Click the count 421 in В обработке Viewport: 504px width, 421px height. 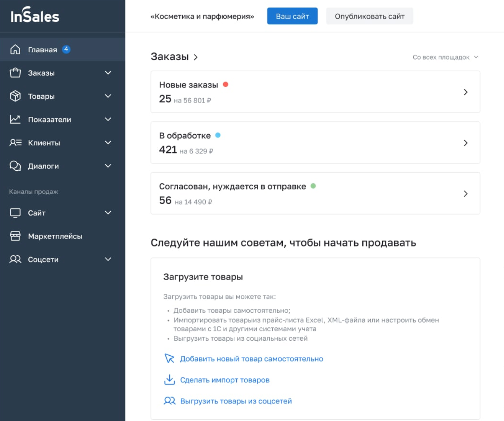point(168,149)
